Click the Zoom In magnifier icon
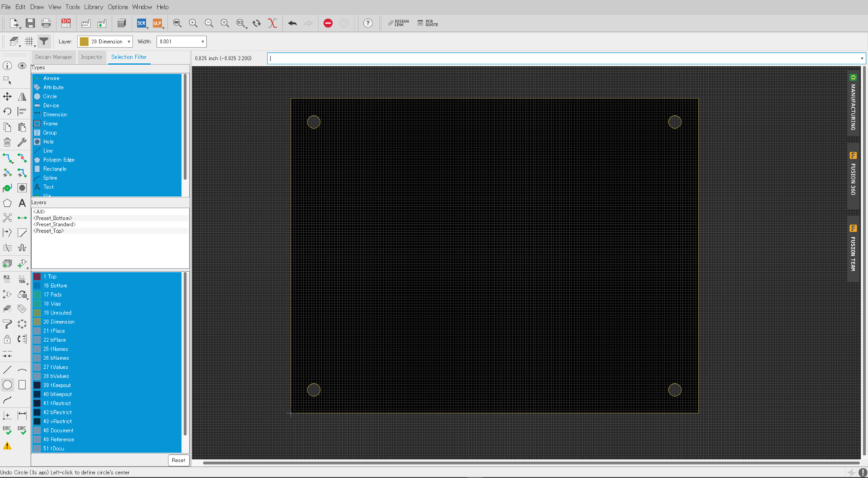868x478 pixels. (193, 23)
